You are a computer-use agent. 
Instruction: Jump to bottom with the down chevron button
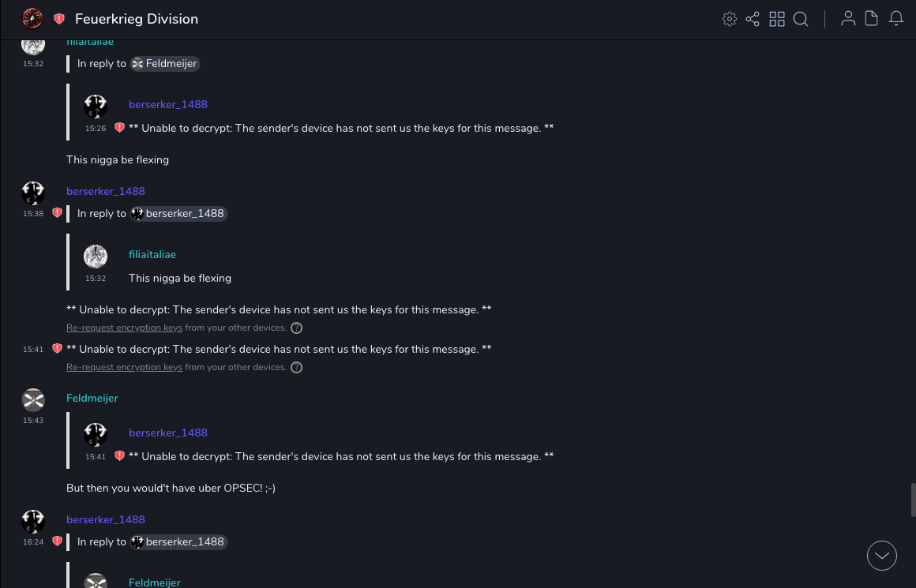point(881,556)
